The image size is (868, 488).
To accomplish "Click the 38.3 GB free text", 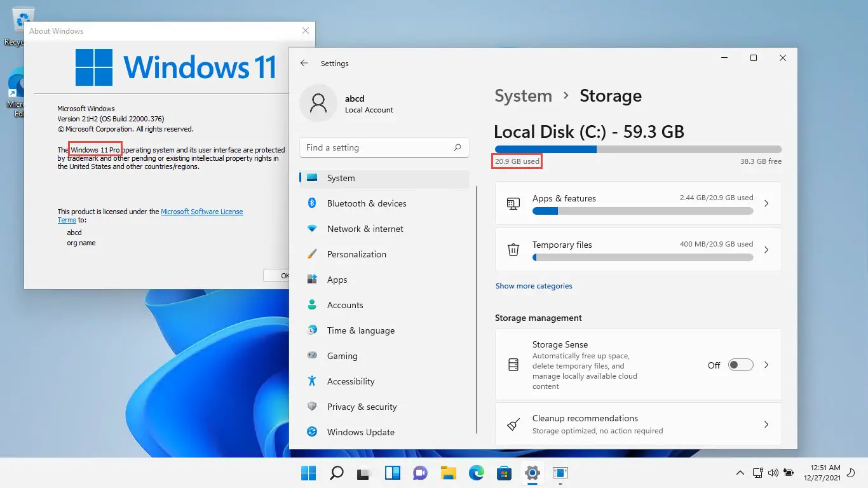I will tap(761, 161).
